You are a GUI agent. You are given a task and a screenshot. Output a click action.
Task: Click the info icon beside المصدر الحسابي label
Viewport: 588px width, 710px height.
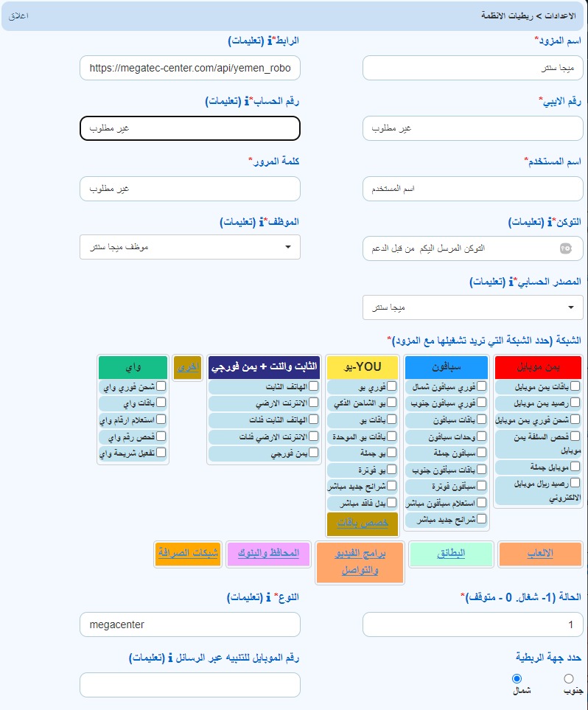pos(511,282)
